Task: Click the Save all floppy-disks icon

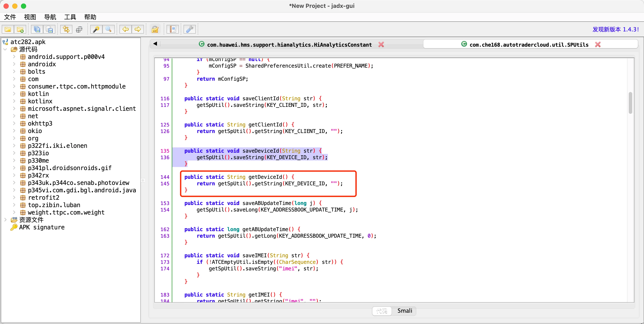Action: coord(37,29)
